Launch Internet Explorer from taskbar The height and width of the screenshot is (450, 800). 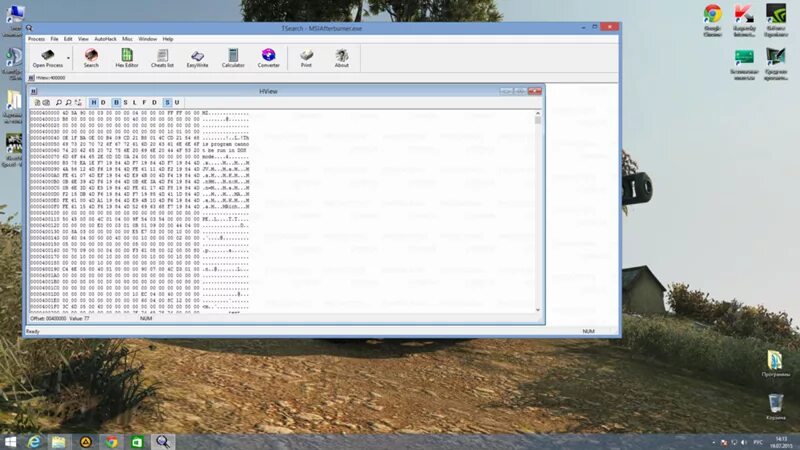34,442
